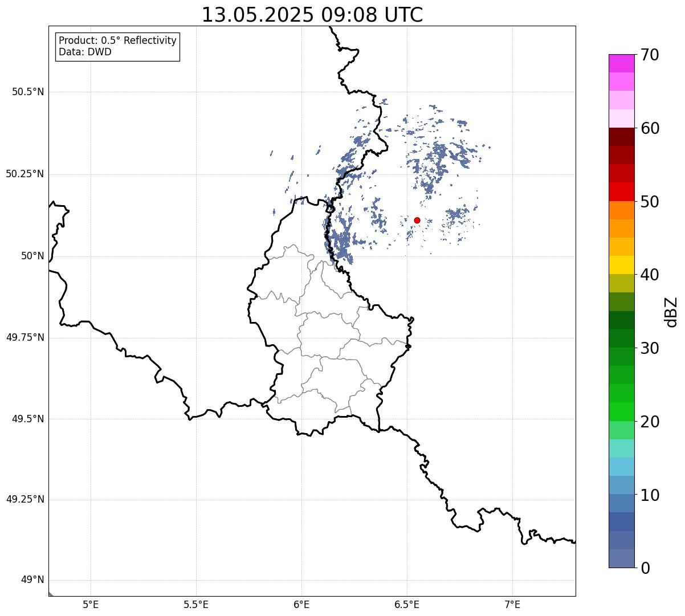The image size is (685, 616).
Task: Click the colorbar 40 tick label
Action: [x=650, y=275]
